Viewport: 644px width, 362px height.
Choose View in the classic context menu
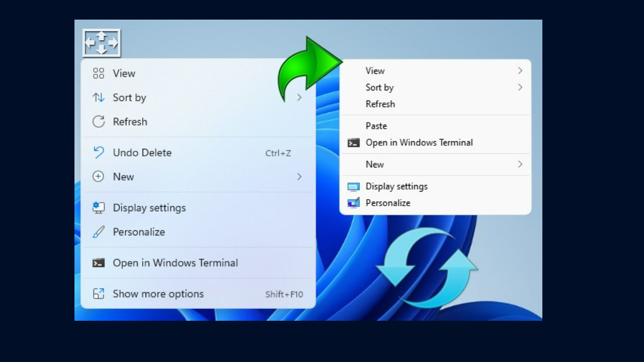[x=436, y=71]
